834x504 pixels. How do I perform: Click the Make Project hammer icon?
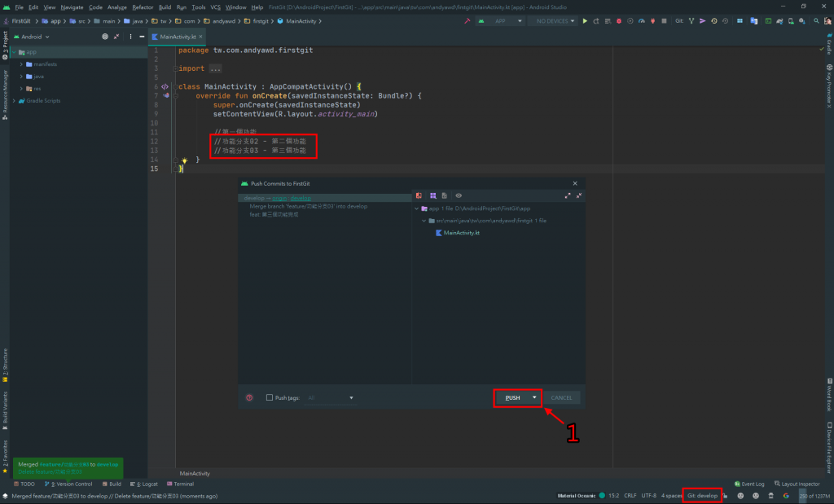(x=467, y=21)
